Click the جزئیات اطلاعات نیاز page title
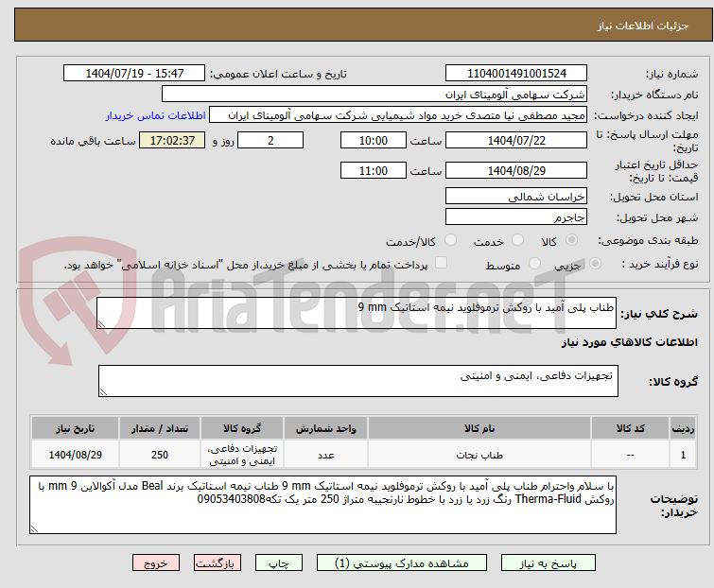Image resolution: width=714 pixels, height=588 pixels. [x=643, y=26]
